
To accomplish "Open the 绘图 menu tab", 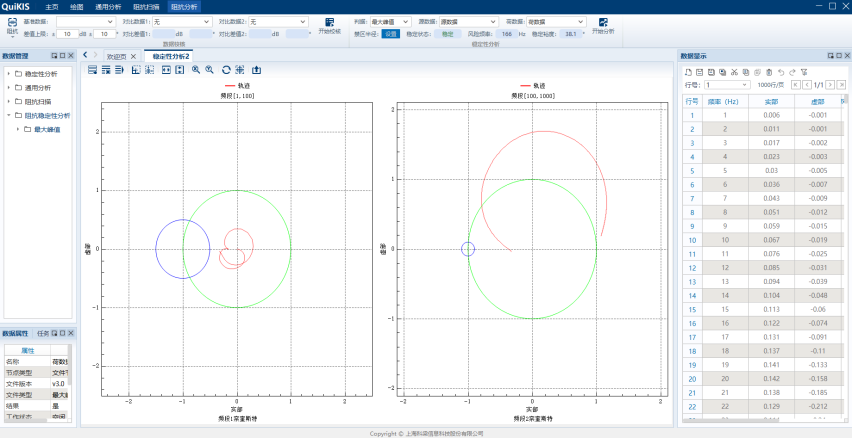I will point(77,6).
